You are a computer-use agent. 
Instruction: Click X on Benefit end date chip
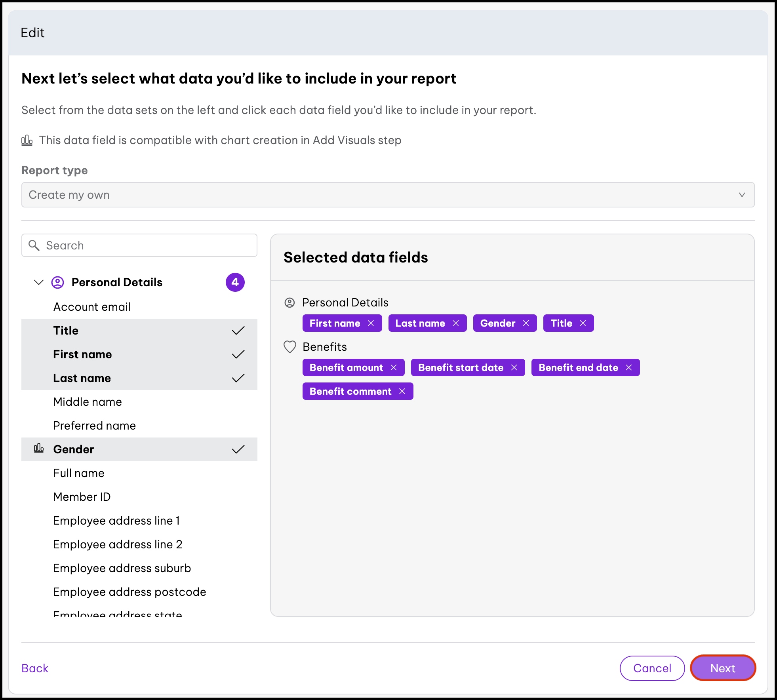point(628,367)
